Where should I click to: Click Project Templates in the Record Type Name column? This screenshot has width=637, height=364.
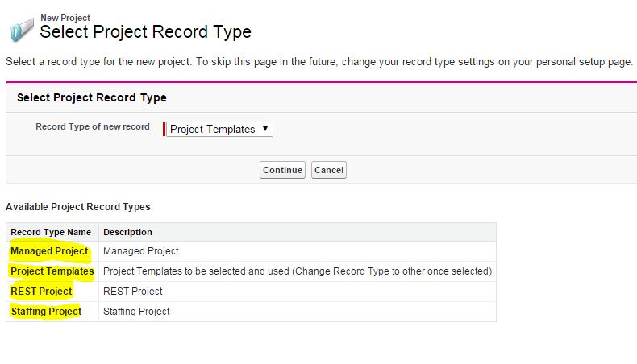click(x=52, y=271)
